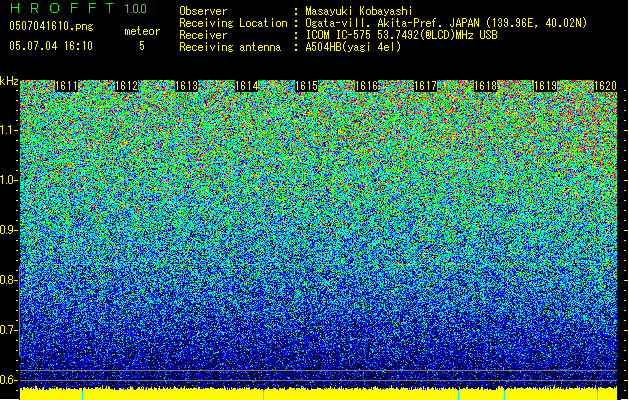This screenshot has width=629, height=400.
Task: Click the 1620 time marker
Action: point(605,86)
